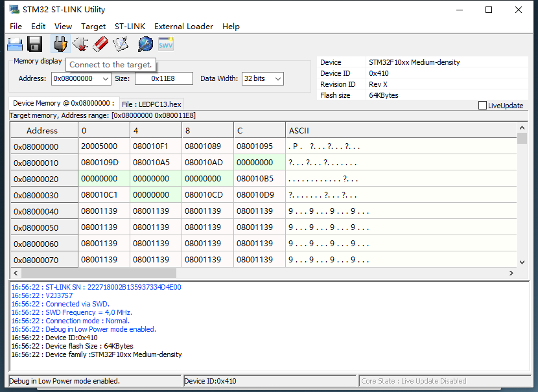The height and width of the screenshot is (392, 538).
Task: Click log line SWD Frequency = 4,0 MHz.
Action: click(x=72, y=312)
